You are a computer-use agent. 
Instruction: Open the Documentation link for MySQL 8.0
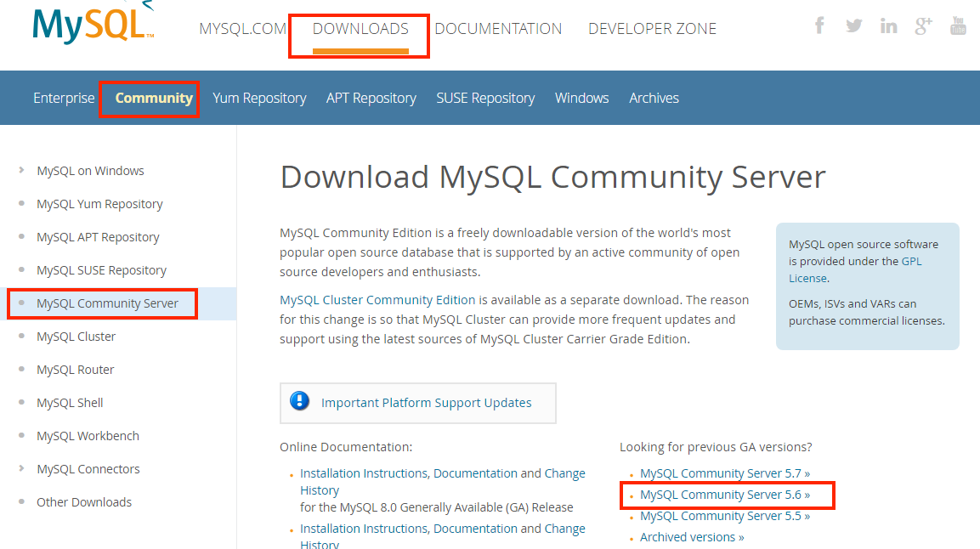tap(475, 473)
